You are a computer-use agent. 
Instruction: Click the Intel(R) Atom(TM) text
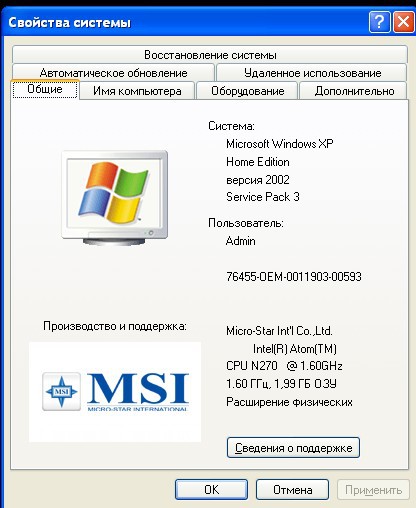(x=295, y=349)
